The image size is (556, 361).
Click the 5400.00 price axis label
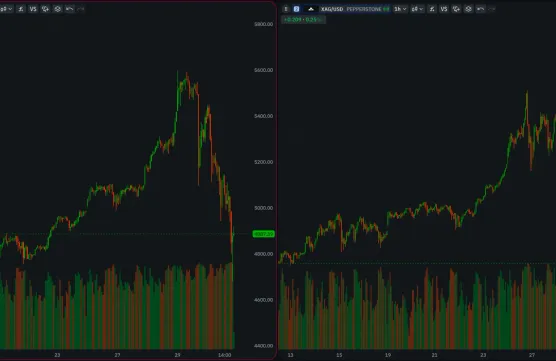(264, 116)
